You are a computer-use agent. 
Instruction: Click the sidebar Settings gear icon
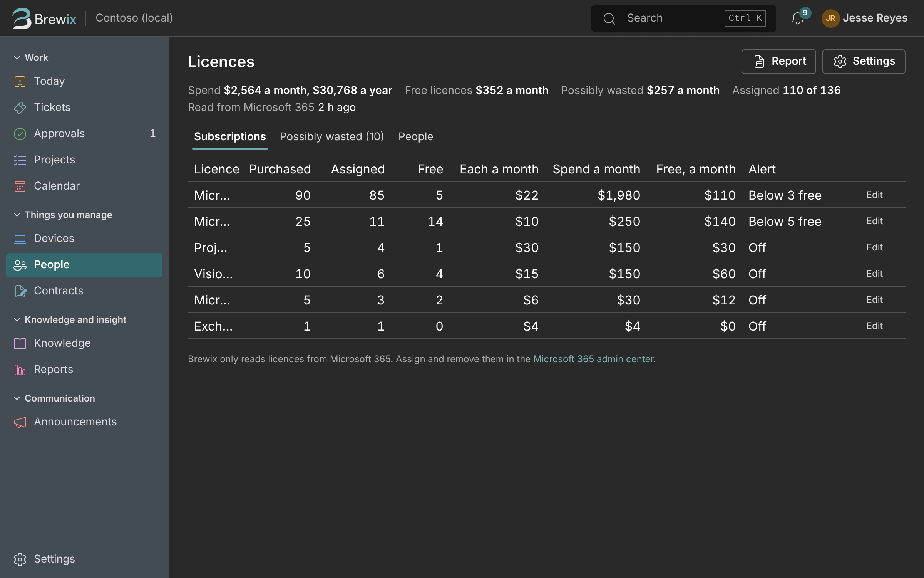point(20,559)
